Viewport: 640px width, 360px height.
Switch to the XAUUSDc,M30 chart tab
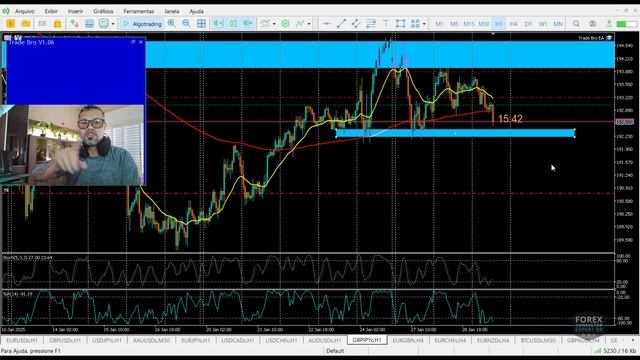[x=151, y=340]
